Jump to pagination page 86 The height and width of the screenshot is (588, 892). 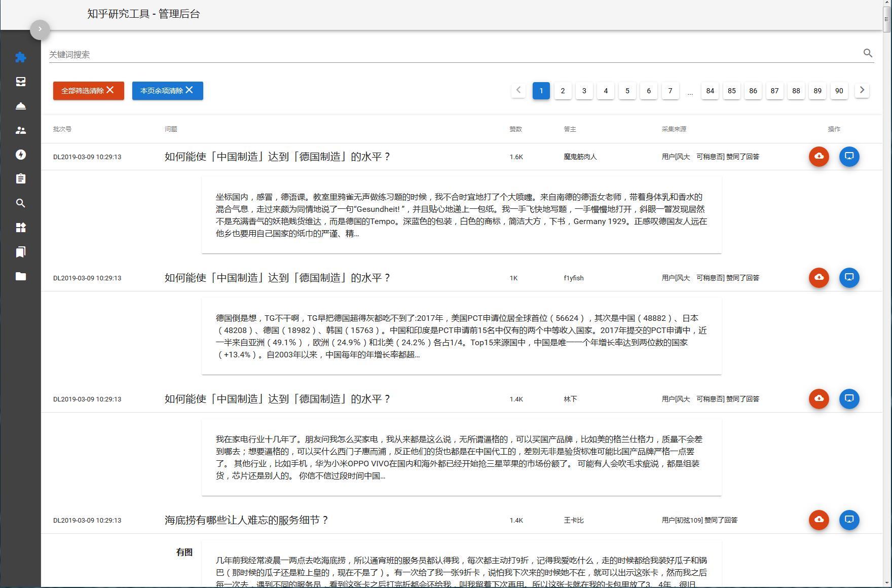point(753,91)
